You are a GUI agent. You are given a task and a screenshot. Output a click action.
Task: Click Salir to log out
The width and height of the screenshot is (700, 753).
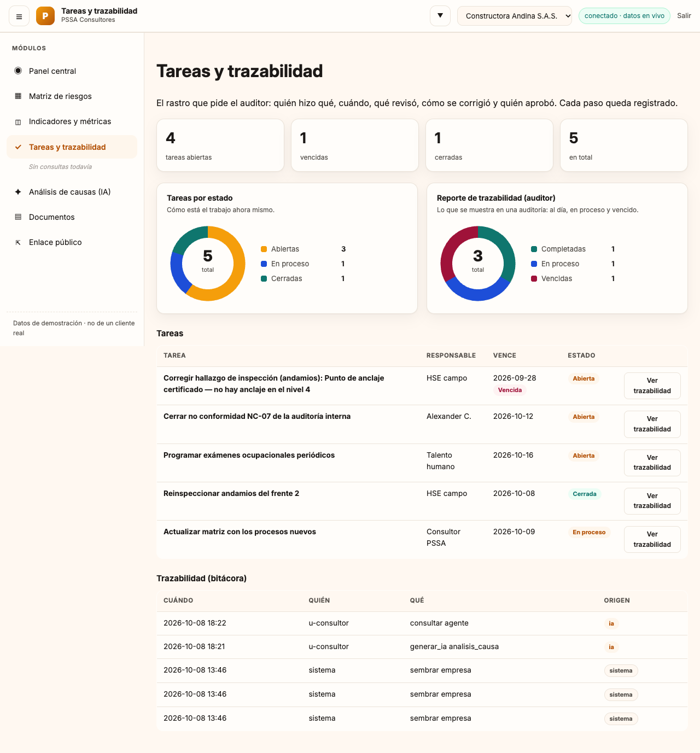point(684,16)
